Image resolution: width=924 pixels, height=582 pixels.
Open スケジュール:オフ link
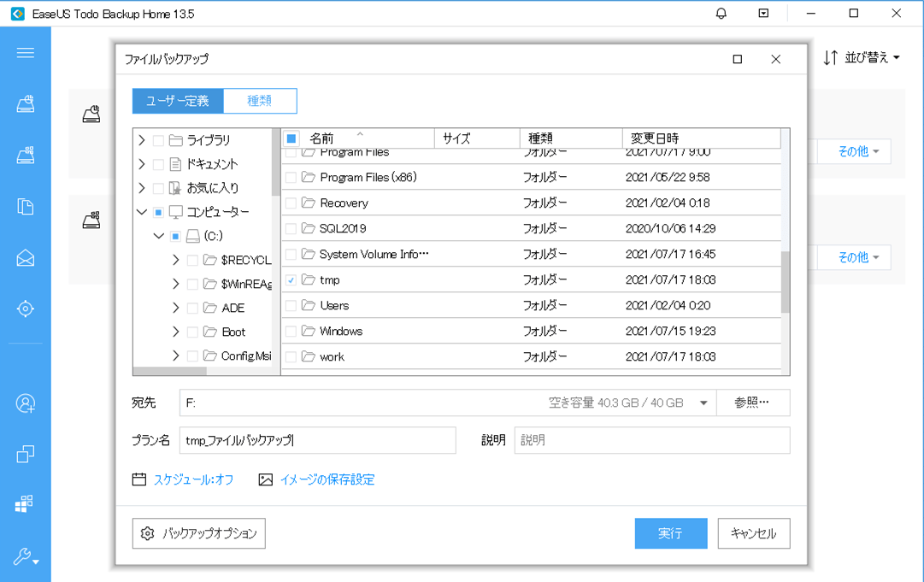tap(193, 480)
